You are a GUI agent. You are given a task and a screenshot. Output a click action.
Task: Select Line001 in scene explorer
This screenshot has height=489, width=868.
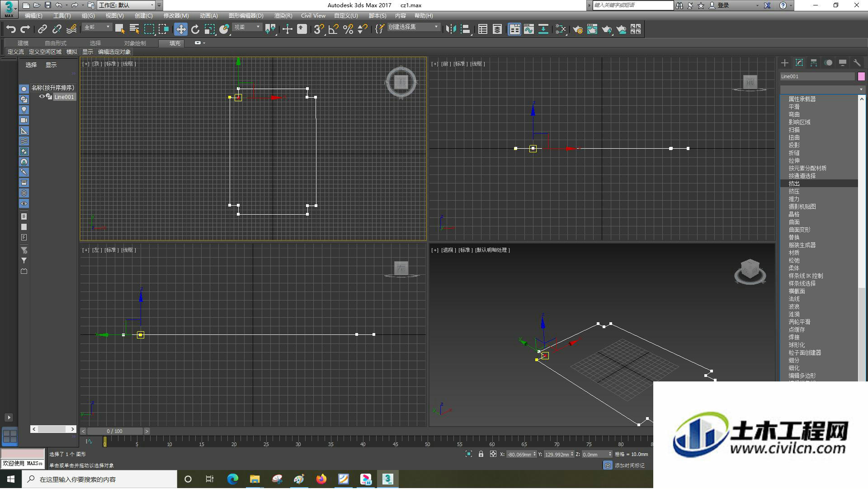pyautogui.click(x=64, y=97)
